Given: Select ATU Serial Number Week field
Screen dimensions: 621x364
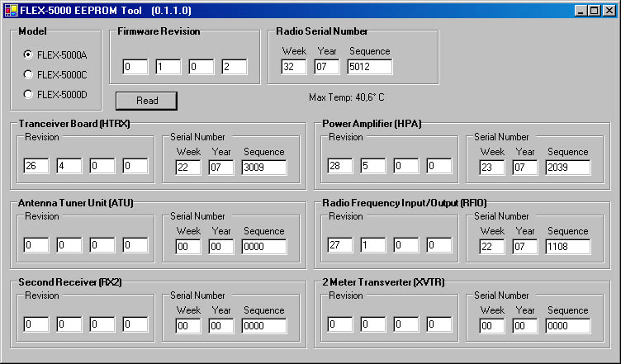Looking at the screenshot, I should click(188, 247).
